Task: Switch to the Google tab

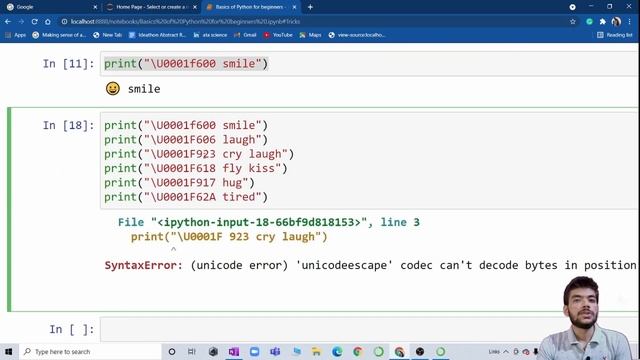Action: click(x=51, y=7)
